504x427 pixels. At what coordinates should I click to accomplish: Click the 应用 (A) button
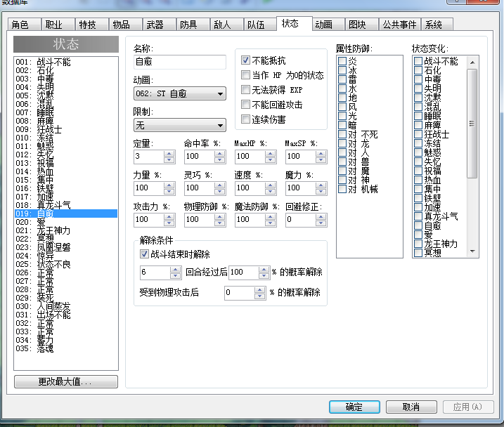[x=468, y=407]
